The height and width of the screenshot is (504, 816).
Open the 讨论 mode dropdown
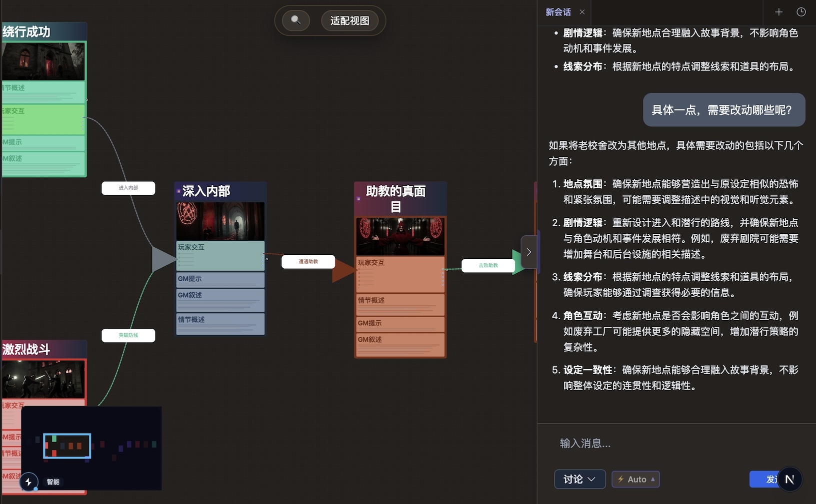pyautogui.click(x=579, y=479)
